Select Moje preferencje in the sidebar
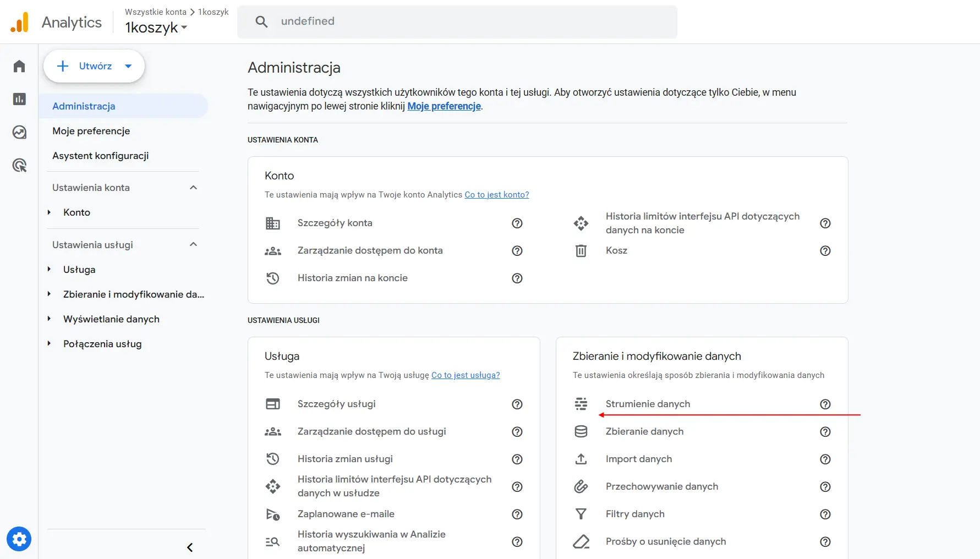980x559 pixels. click(x=91, y=131)
